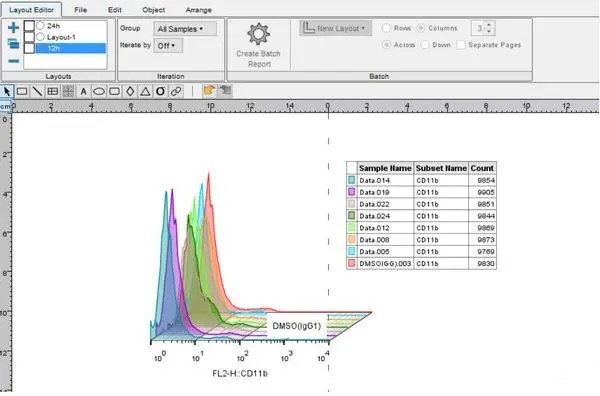Click Create Batch Report button
This screenshot has width=600, height=396.
259,45
